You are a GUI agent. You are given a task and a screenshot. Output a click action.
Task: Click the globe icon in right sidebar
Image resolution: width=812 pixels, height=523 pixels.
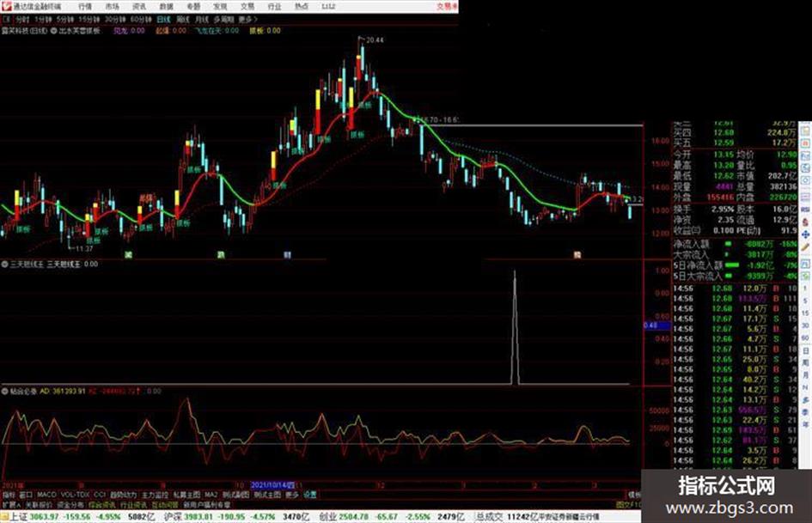coord(805,168)
